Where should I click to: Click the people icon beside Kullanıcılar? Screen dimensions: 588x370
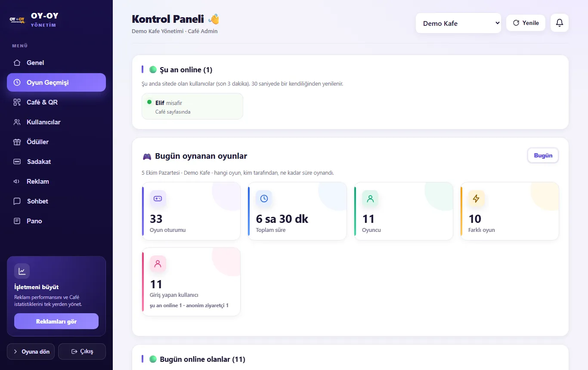pyautogui.click(x=17, y=122)
